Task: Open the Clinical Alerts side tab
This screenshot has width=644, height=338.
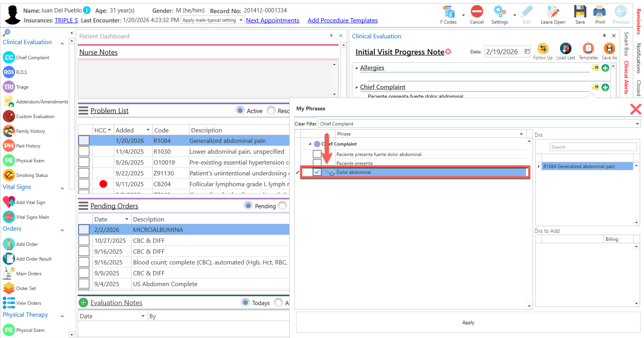Action: tap(626, 78)
